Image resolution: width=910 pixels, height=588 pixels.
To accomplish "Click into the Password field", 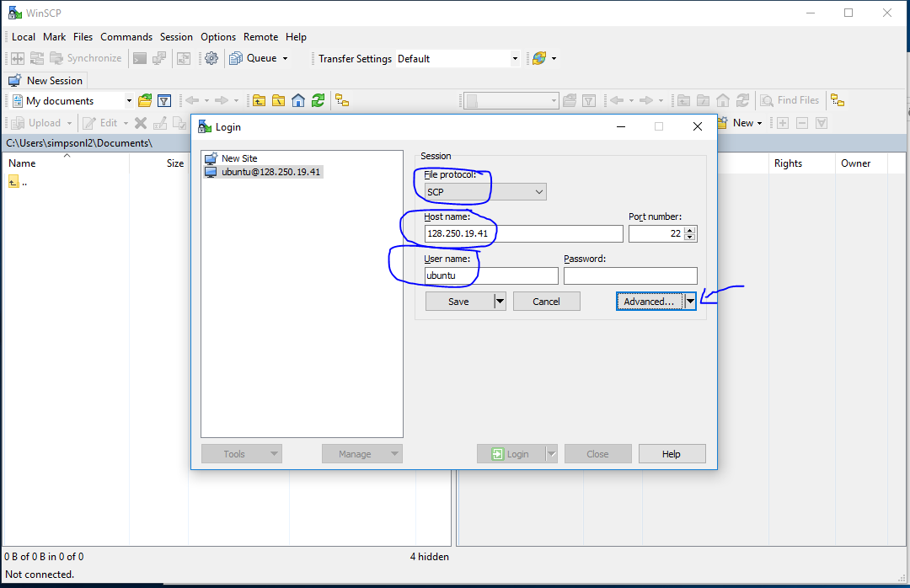I will (630, 276).
